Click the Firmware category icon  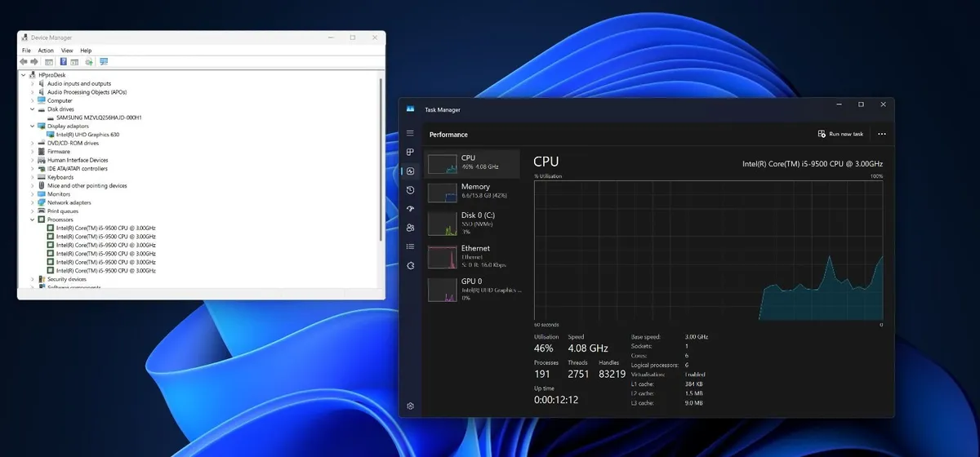tap(42, 152)
